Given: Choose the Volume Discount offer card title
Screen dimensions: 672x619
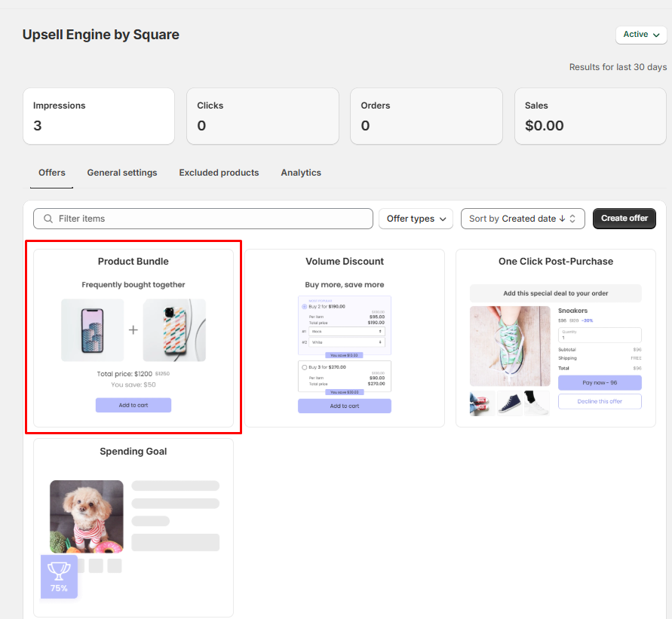Looking at the screenshot, I should point(345,262).
